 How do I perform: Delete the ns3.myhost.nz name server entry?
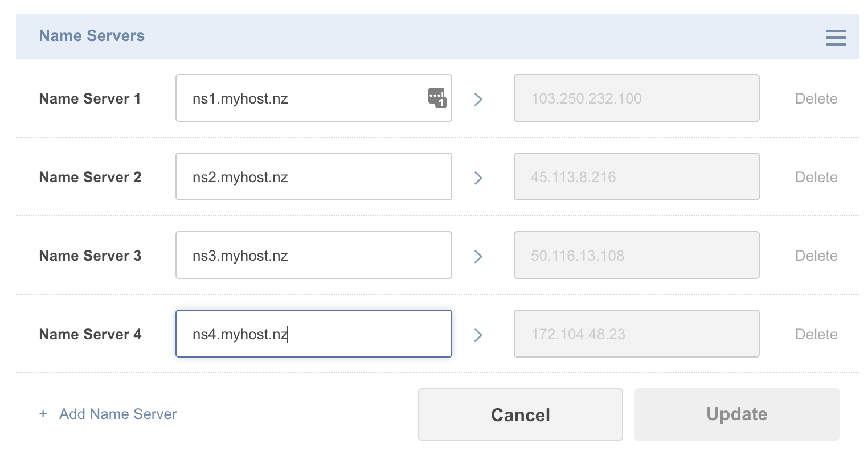point(816,256)
